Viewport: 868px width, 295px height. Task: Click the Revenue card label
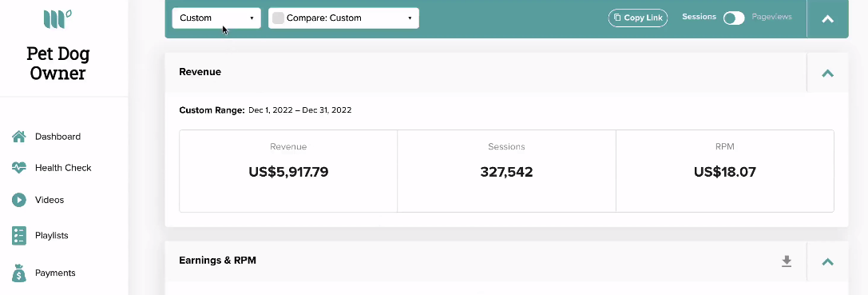point(288,147)
